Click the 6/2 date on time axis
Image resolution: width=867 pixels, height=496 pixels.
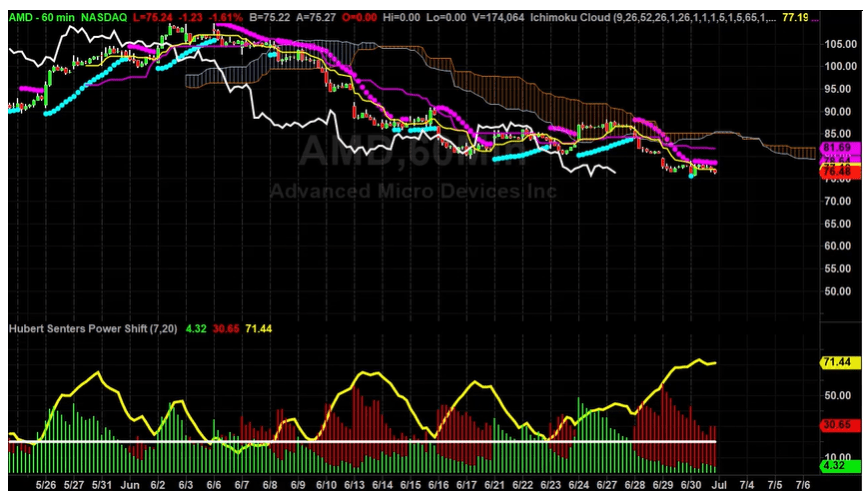click(x=158, y=485)
